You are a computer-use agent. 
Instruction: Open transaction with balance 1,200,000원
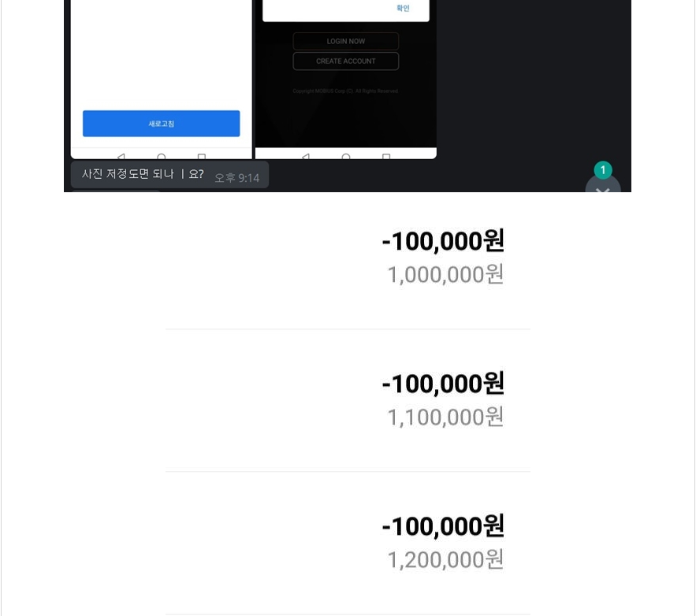348,543
